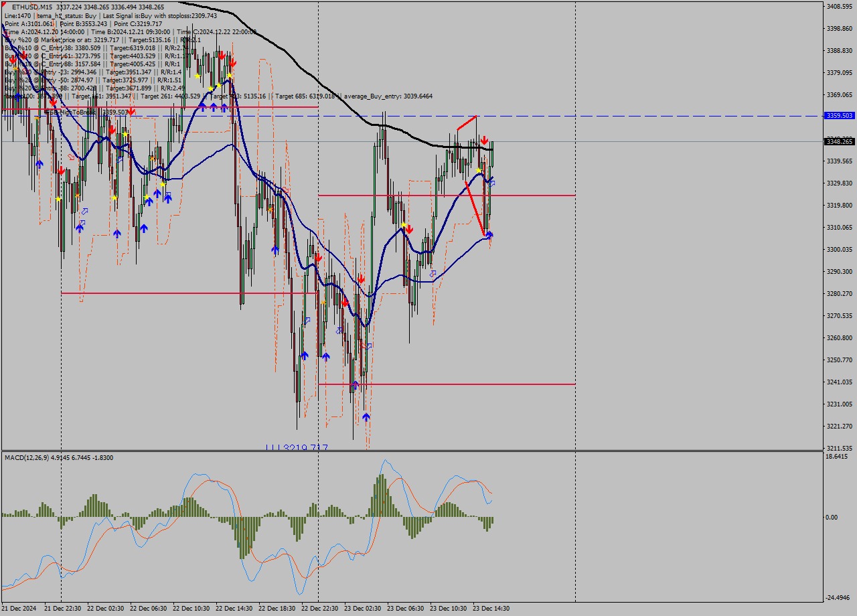Click the blue 3359.503 price tag on axis
Image resolution: width=857 pixels, height=616 pixels.
tap(839, 116)
